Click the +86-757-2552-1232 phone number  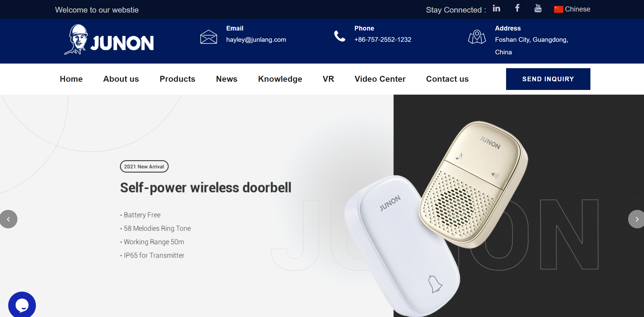click(383, 40)
